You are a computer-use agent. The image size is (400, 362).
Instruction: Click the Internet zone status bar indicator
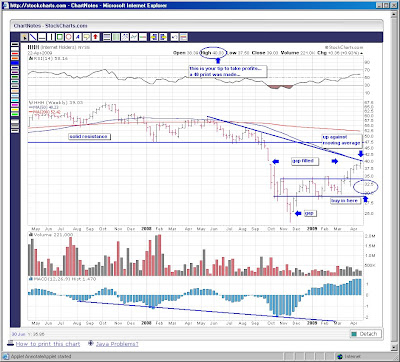tap(348, 356)
